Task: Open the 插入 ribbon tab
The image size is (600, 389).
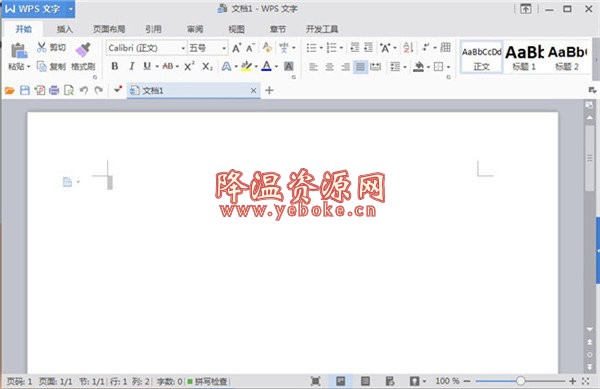Action: [x=65, y=29]
